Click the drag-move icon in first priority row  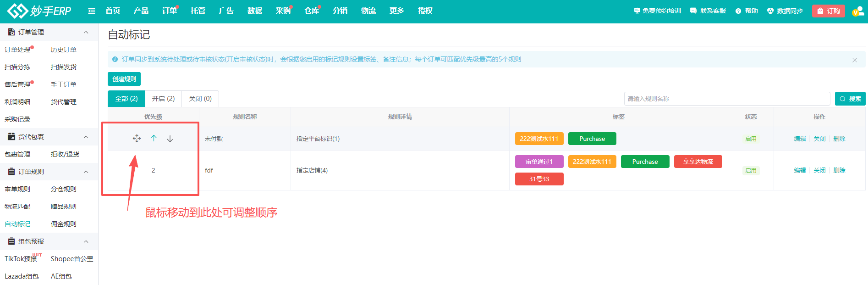[137, 139]
